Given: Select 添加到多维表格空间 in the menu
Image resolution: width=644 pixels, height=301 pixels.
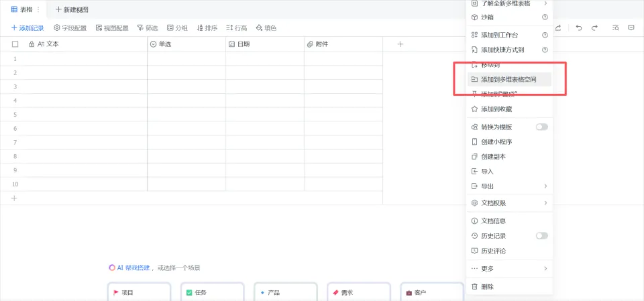Looking at the screenshot, I should tap(509, 79).
